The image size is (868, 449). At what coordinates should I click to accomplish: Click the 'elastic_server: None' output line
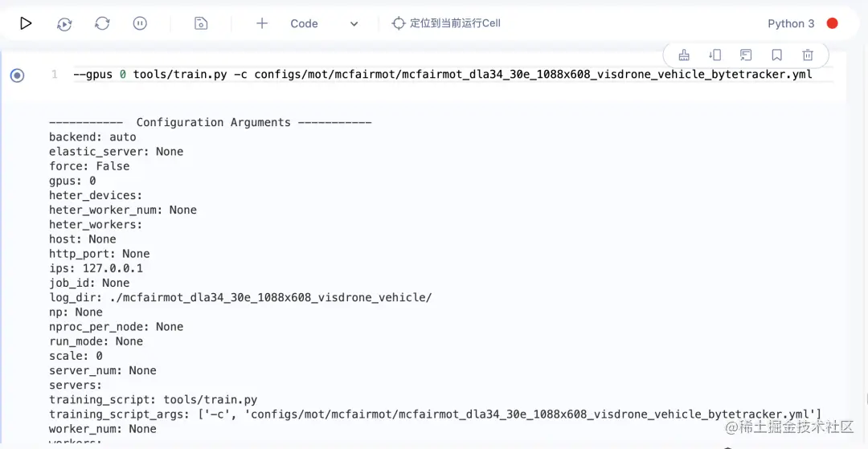tap(117, 152)
